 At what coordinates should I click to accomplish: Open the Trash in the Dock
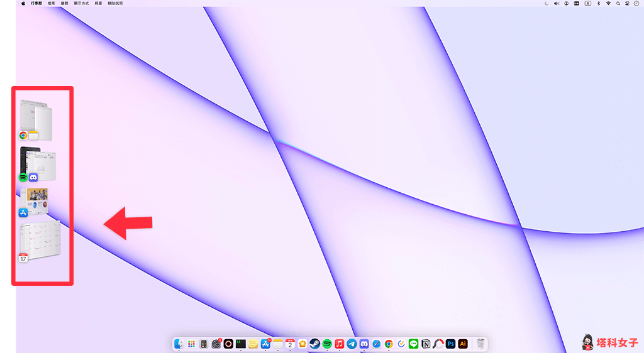tap(480, 344)
